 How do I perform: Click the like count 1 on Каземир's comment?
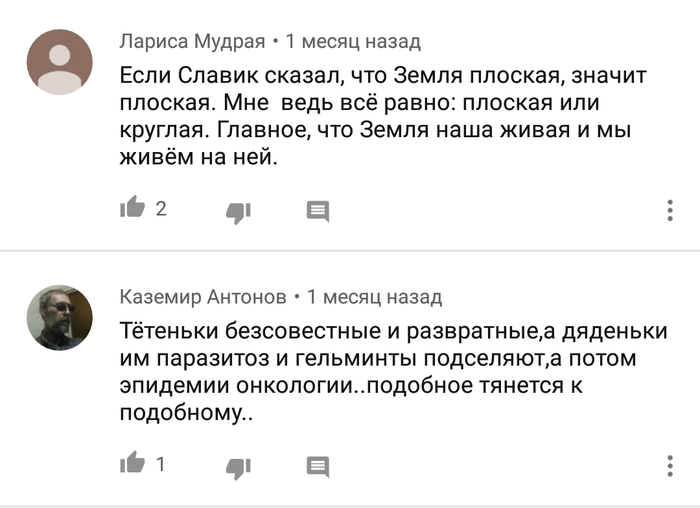click(161, 465)
